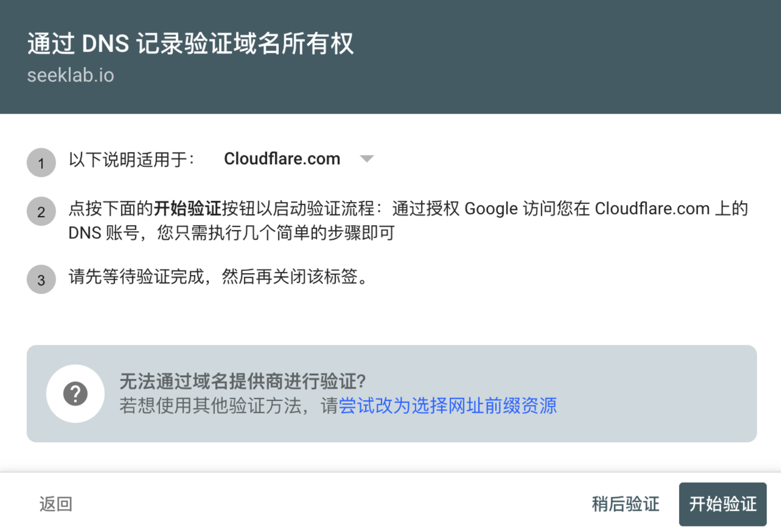Open the 尝试改为选择网址前缀资源 link
The image size is (781, 532).
tap(447, 406)
